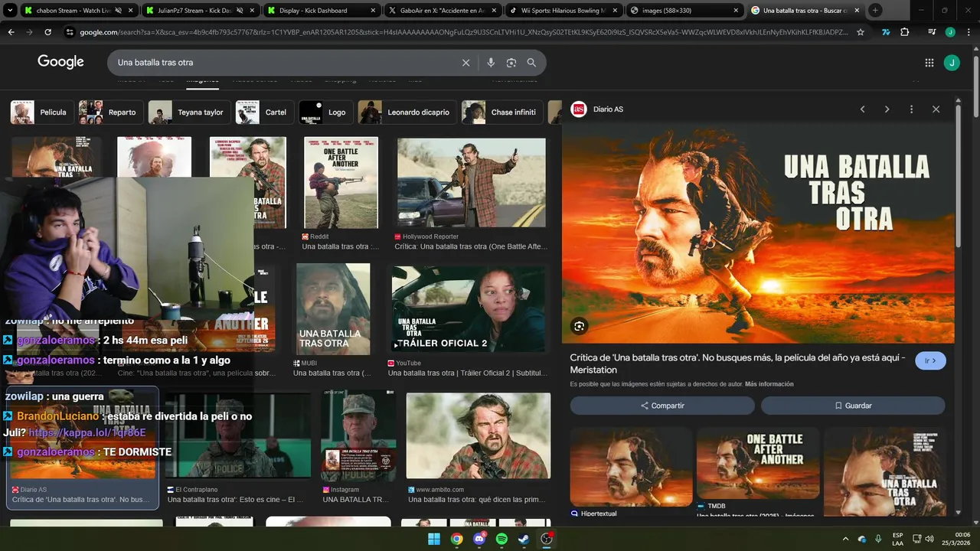
Task: Open Google Lens image search
Action: (511, 63)
